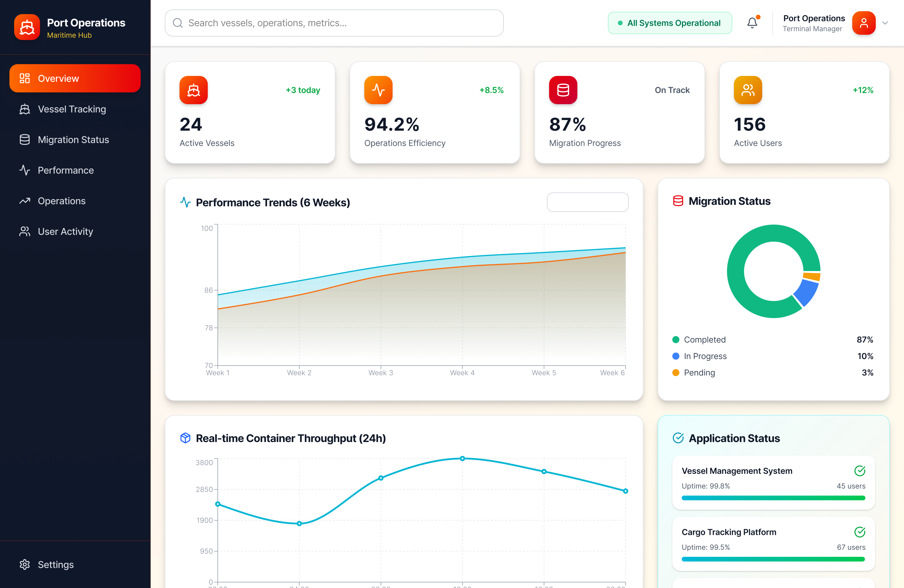The image size is (904, 588).
Task: Click the database icon on Migration Progress card
Action: 563,90
